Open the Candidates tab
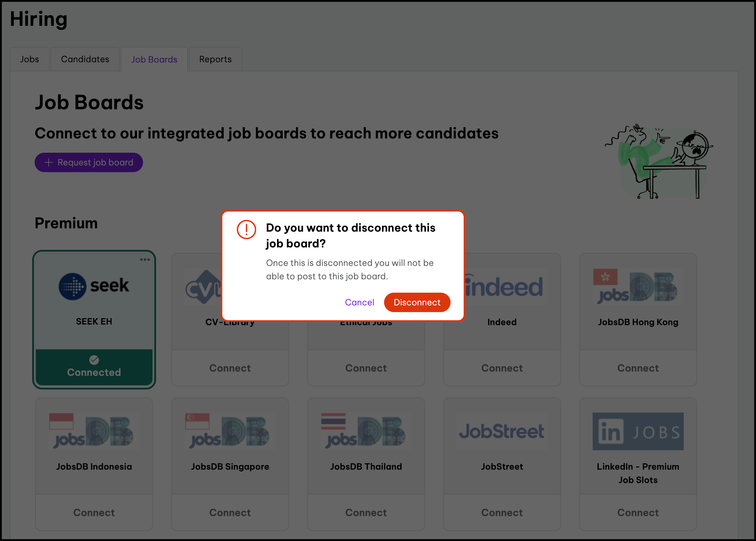 [85, 59]
